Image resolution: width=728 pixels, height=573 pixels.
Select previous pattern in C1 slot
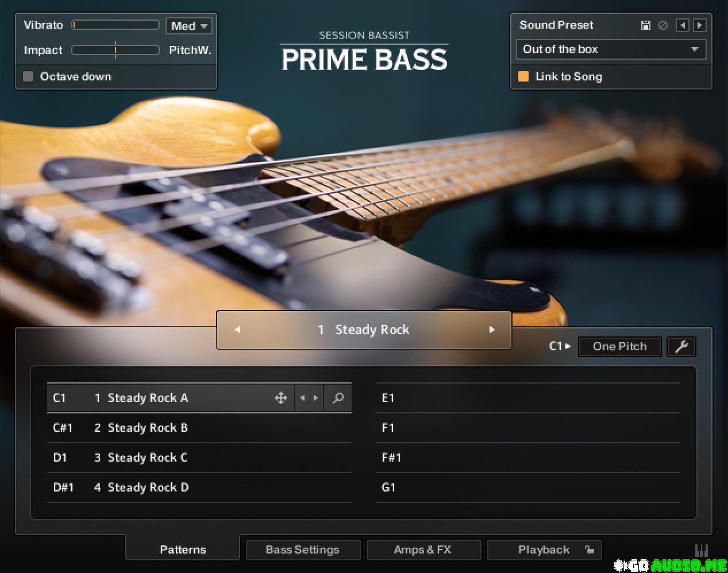point(302,398)
